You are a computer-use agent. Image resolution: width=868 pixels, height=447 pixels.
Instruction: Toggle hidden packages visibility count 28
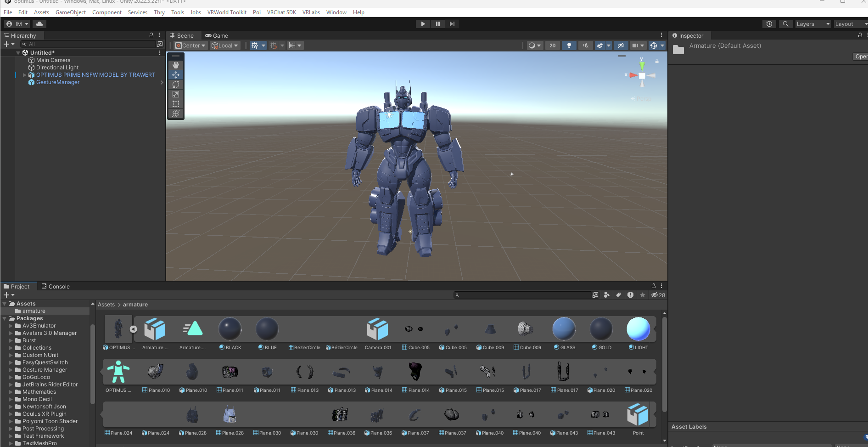coord(658,295)
